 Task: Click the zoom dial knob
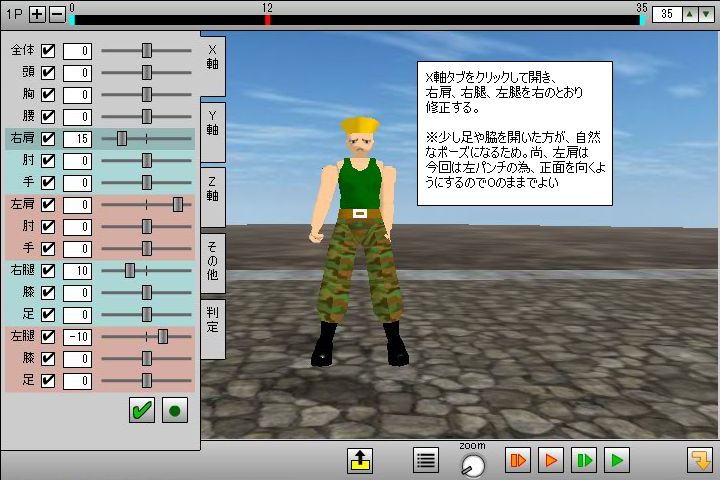(x=472, y=466)
